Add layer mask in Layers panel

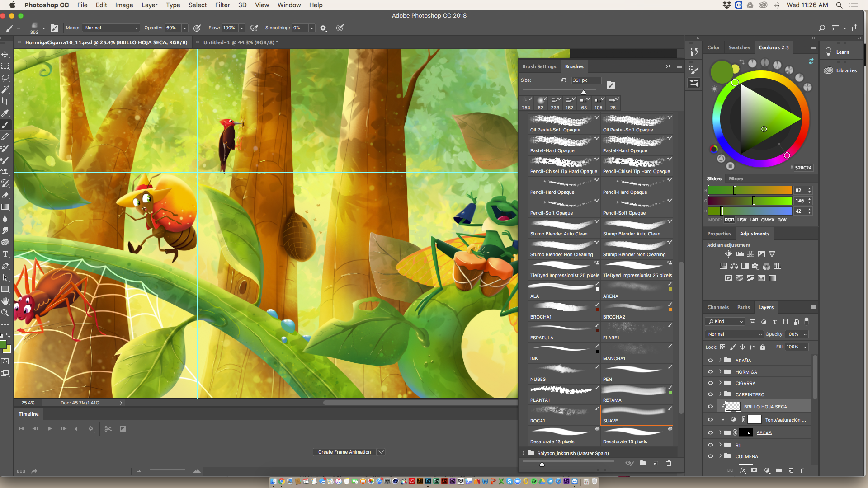754,470
